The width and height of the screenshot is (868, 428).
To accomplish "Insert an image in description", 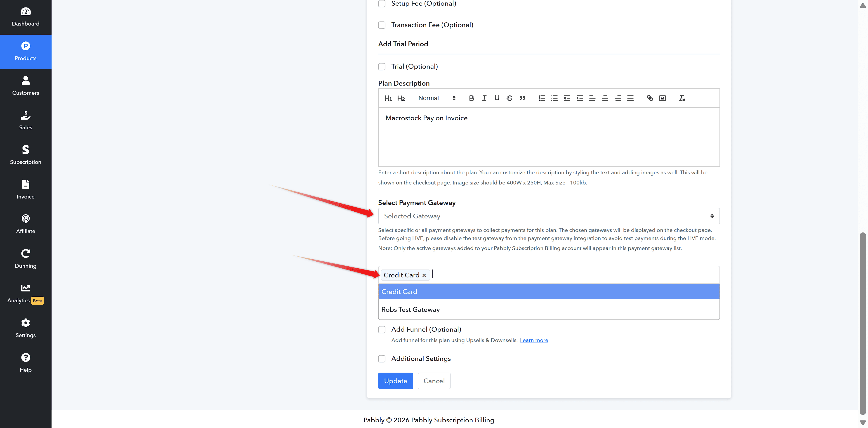I will pos(663,98).
